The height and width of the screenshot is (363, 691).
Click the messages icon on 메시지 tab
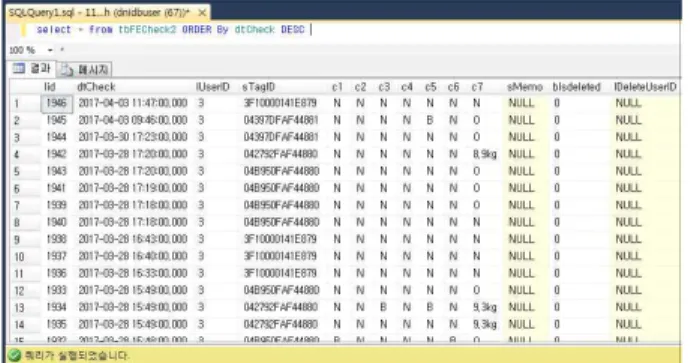pyautogui.click(x=67, y=70)
